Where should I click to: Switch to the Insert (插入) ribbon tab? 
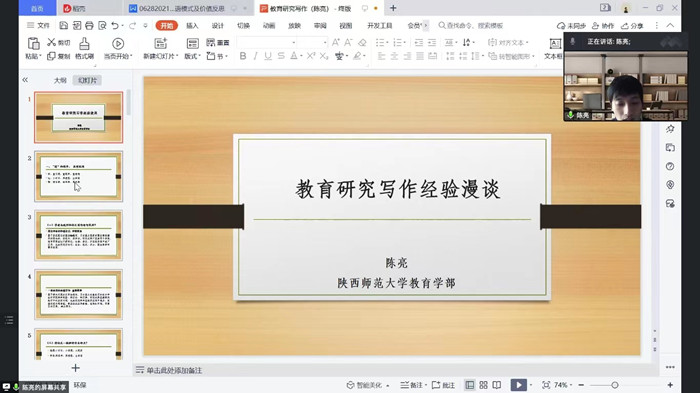pos(192,25)
